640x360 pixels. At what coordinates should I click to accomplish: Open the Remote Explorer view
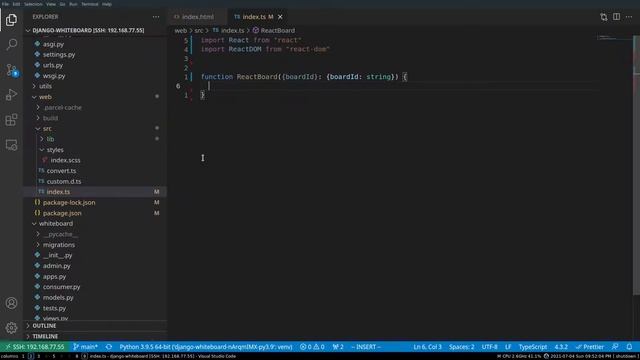(11, 145)
